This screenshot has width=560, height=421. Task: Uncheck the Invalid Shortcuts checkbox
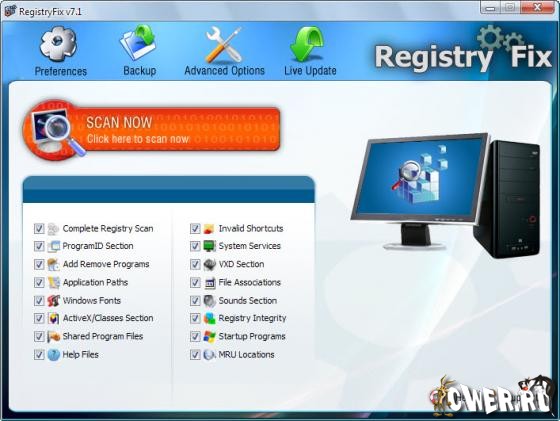(x=195, y=229)
